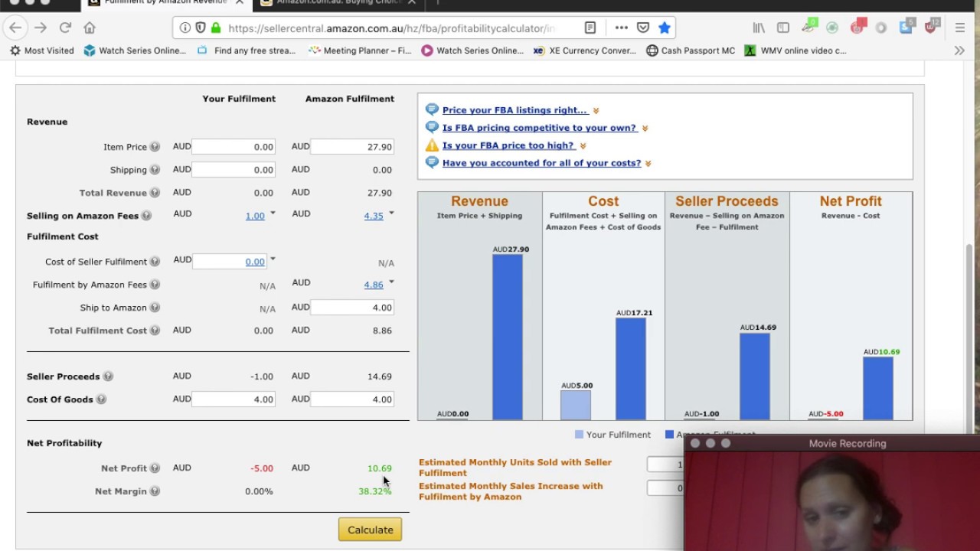This screenshot has height=551, width=980.
Task: Click the 4.86 Fulfilment by Amazon Fees link
Action: tap(374, 285)
